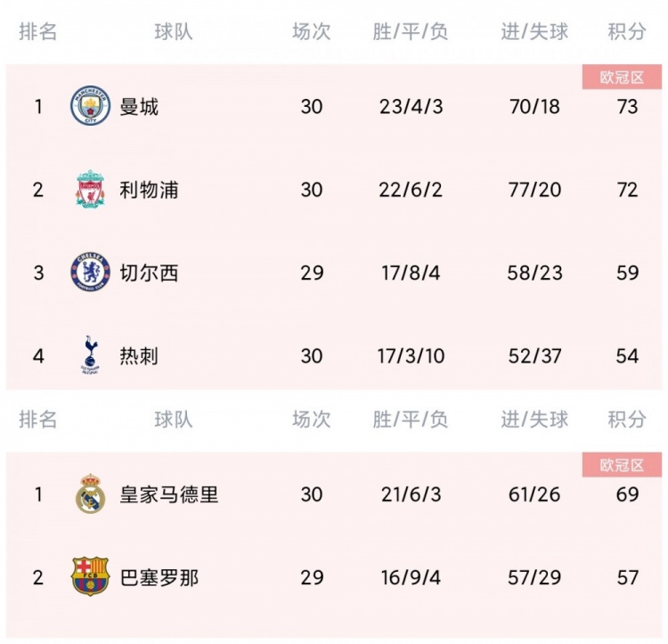Click the Real Madrid crest icon
Image resolution: width=668 pixels, height=644 pixels.
pos(90,493)
